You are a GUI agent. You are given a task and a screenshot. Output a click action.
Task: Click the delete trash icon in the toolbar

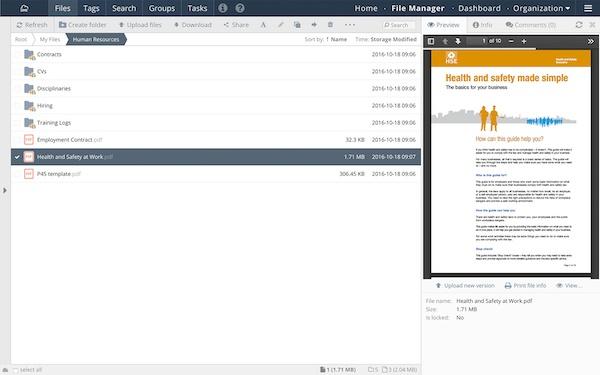point(330,25)
